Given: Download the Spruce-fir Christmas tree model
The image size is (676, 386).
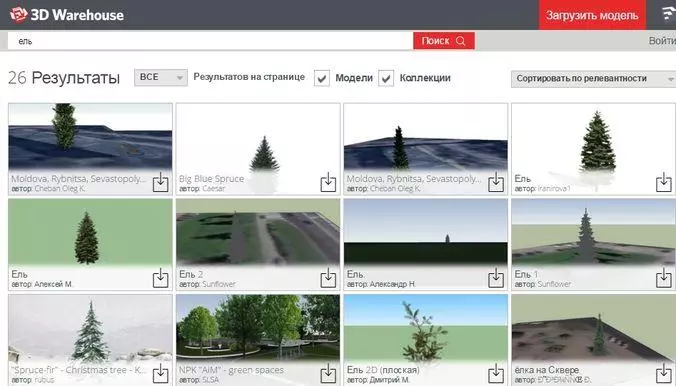Looking at the screenshot, I should coord(160,373).
